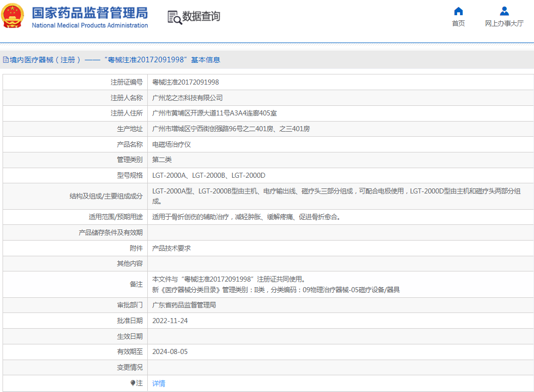Click the 注册证编号 label cell

75,82
